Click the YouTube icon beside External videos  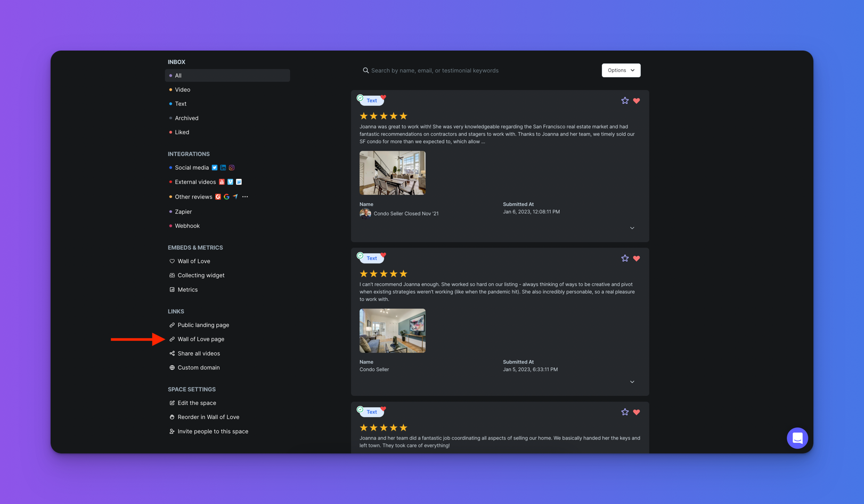222,182
